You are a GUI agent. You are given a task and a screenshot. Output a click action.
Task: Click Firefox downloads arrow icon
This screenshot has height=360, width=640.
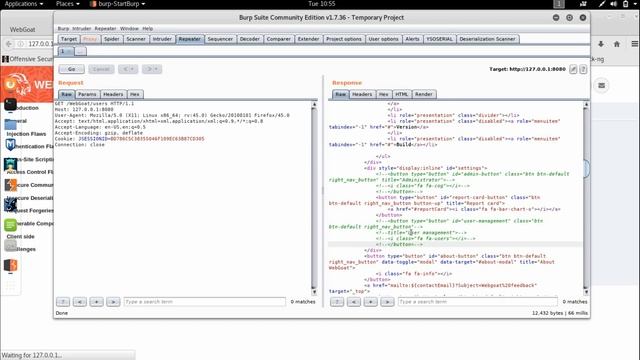tap(601, 44)
